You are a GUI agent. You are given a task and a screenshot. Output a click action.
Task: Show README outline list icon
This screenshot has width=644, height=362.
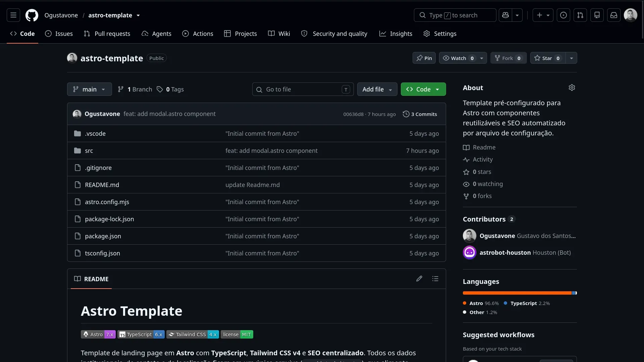tap(435, 279)
